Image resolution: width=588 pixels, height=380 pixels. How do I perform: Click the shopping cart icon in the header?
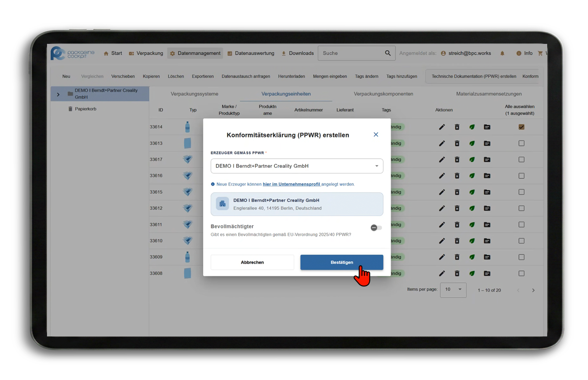[540, 53]
